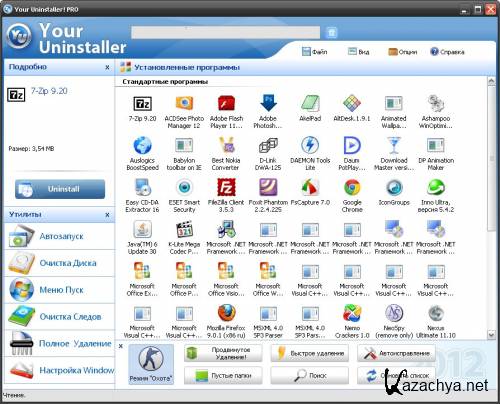
Task: Open Меню Пуск utility
Action: click(59, 290)
